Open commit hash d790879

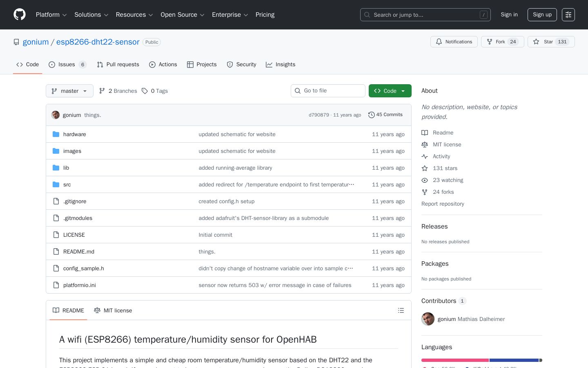(319, 115)
